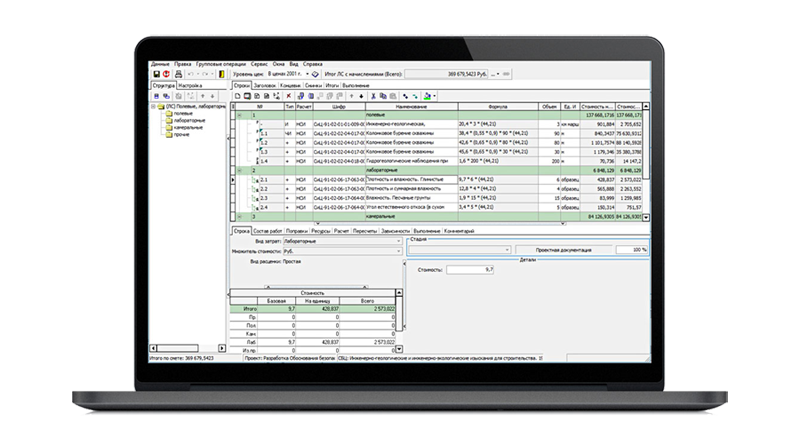Click the new row icon in the rows toolbar

(236, 96)
